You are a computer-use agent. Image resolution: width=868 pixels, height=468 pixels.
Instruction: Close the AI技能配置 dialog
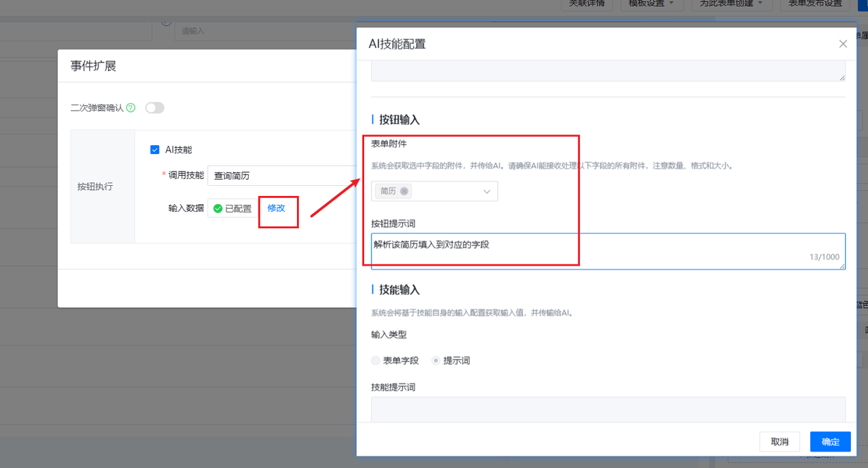[x=843, y=44]
